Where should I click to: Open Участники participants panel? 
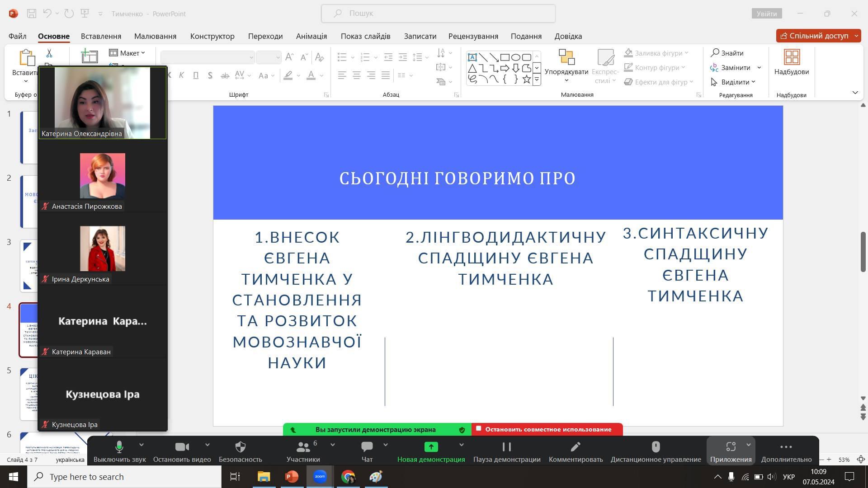pos(303,451)
